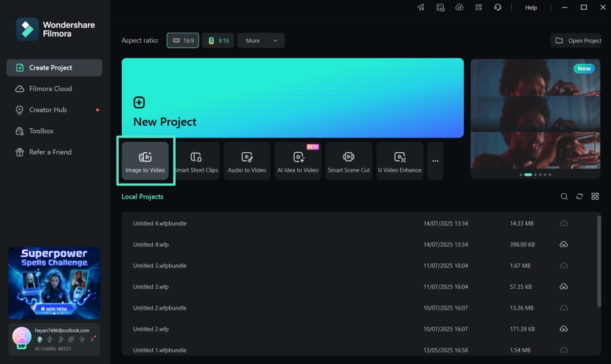
Task: Click the Wondershare Filmora logo
Action: pos(55,29)
